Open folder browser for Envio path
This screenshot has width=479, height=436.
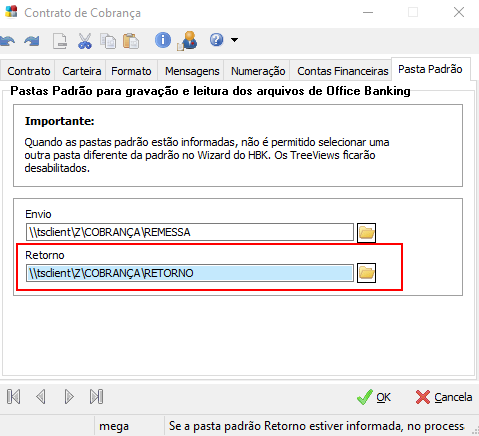(366, 232)
